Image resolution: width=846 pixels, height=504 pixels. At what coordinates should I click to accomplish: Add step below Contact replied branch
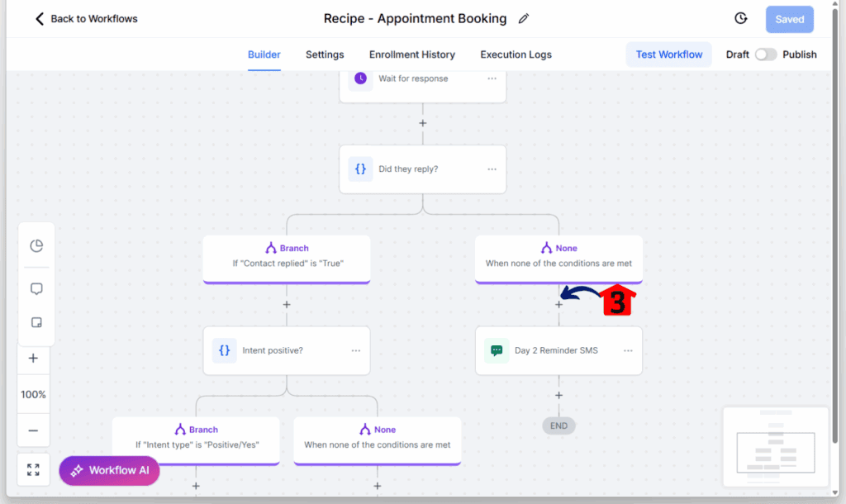(287, 304)
